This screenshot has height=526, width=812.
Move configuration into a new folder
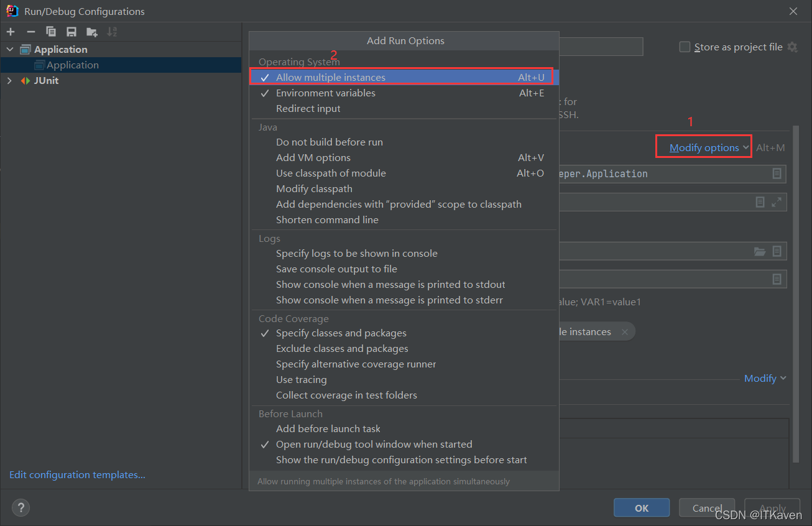pyautogui.click(x=92, y=32)
